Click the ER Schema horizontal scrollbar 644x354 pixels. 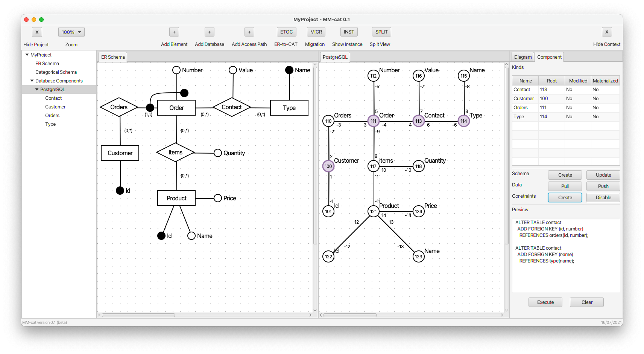coord(138,315)
